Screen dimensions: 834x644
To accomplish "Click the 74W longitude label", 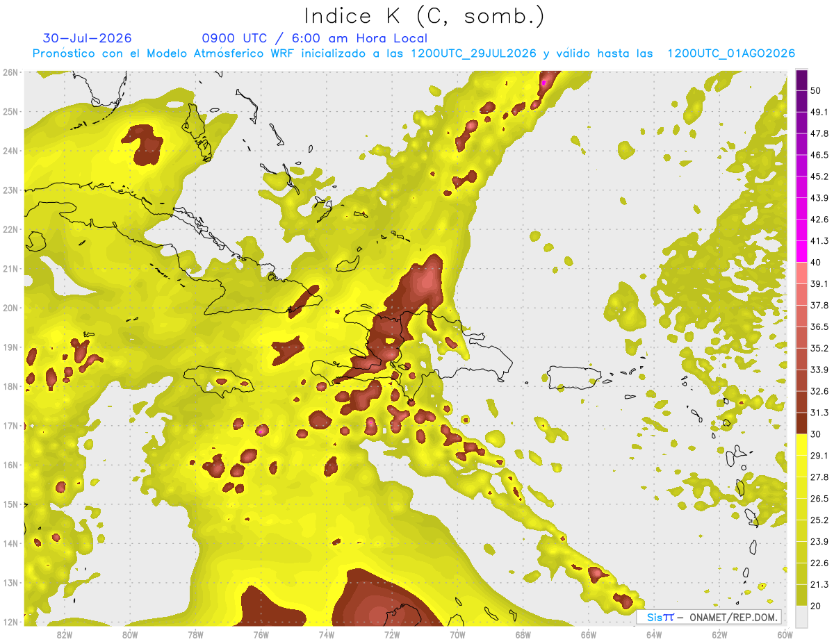I will [x=327, y=635].
